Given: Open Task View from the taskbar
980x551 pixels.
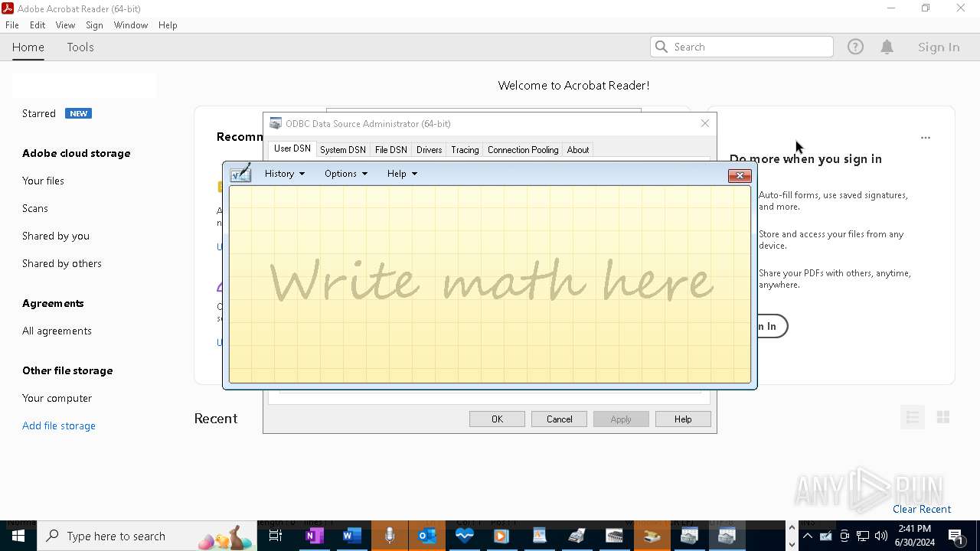Looking at the screenshot, I should (x=276, y=536).
